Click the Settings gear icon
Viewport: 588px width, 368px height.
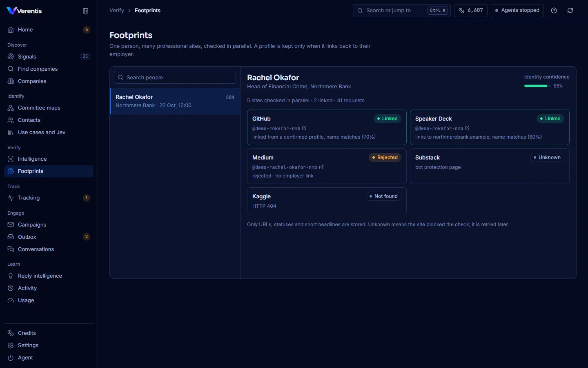(11, 346)
